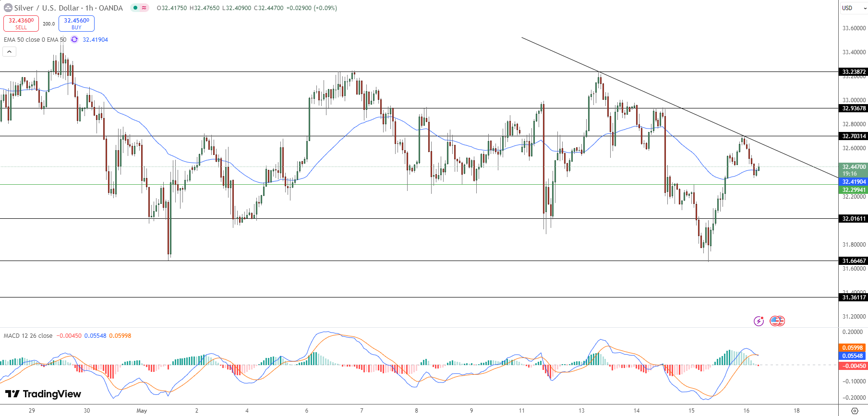Click the blue MACD 0.05548 axis label
868x416 pixels.
(853, 356)
